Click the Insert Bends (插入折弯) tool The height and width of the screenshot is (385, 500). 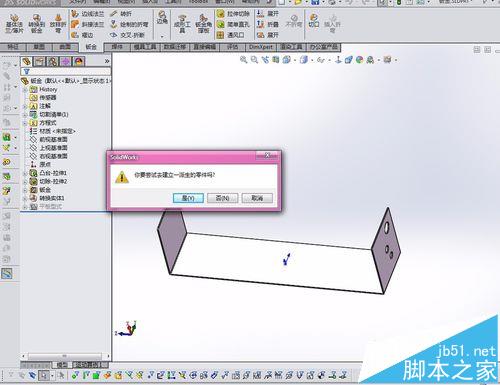point(332,23)
